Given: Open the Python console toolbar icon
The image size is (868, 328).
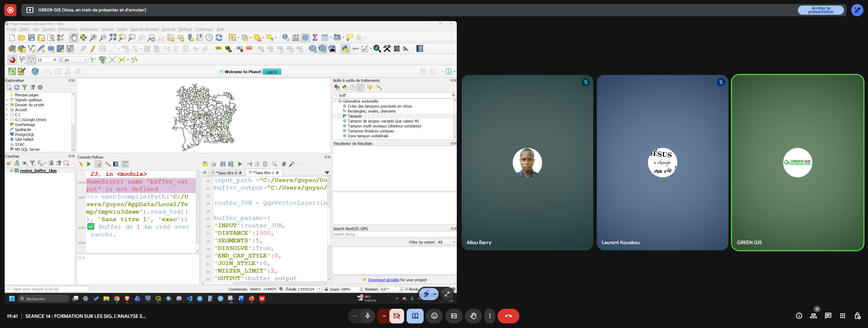Looking at the screenshot, I should (x=345, y=49).
